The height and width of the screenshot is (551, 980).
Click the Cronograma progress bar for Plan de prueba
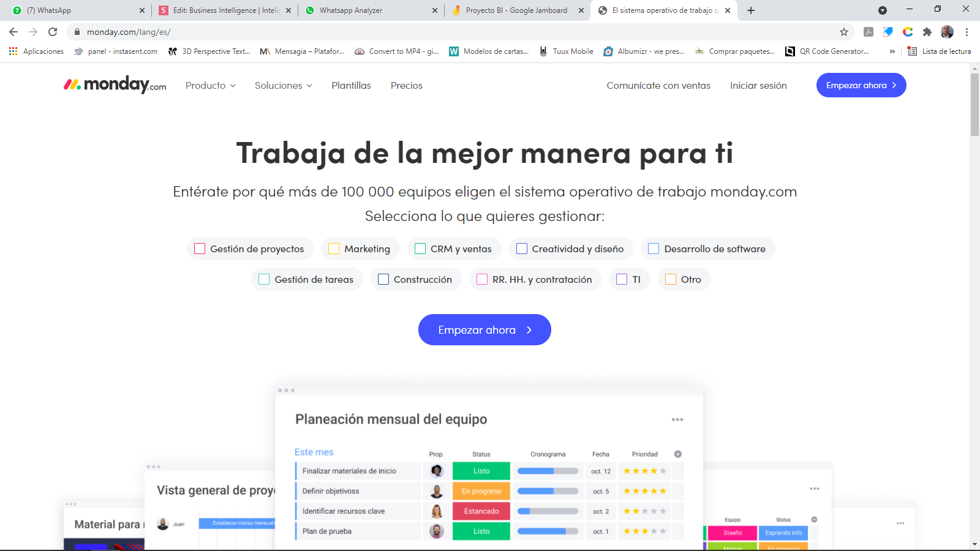click(x=548, y=531)
